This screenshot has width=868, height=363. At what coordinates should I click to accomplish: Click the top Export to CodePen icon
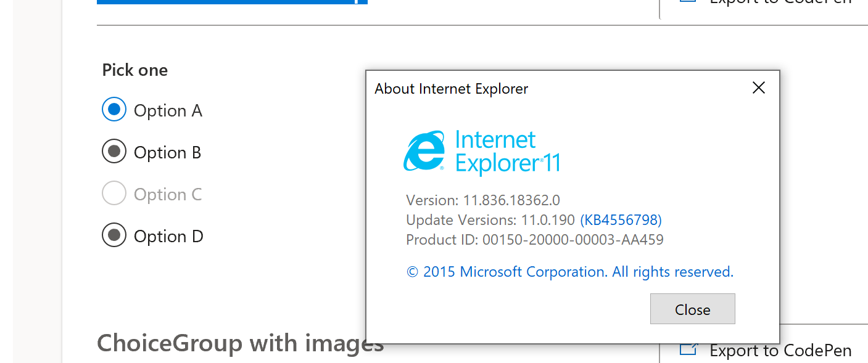pyautogui.click(x=688, y=2)
